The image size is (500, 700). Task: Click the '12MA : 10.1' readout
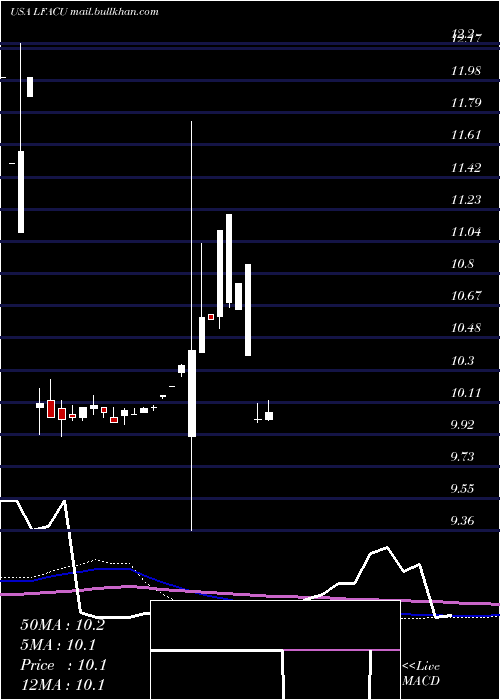(x=62, y=684)
